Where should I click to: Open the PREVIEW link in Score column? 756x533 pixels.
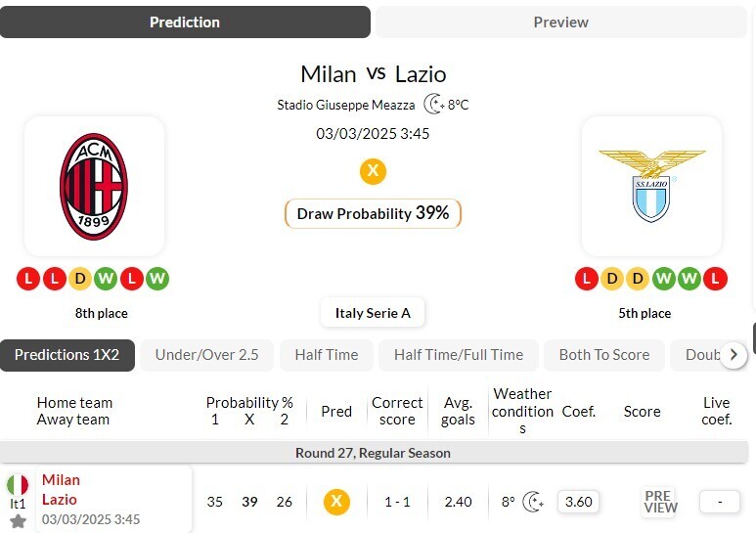click(660, 502)
